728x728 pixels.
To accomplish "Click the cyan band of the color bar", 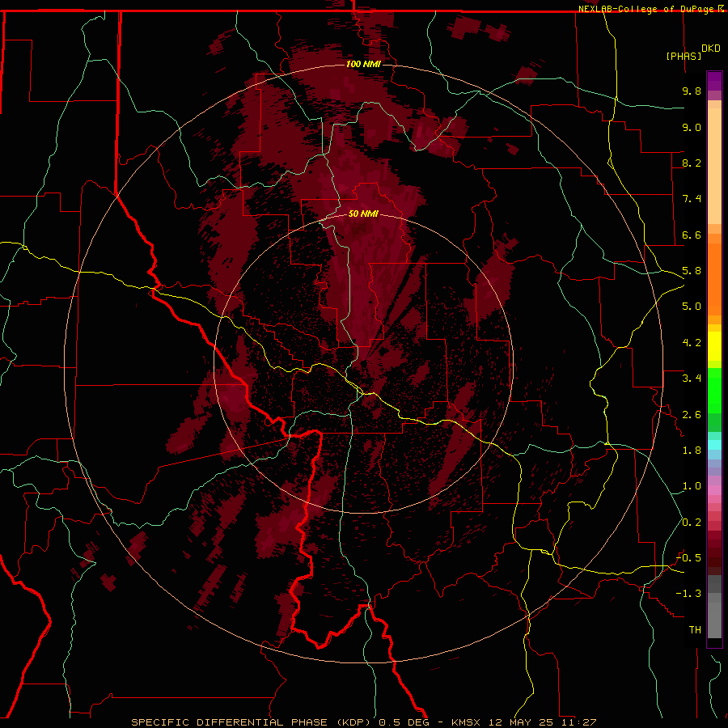I will tap(714, 445).
